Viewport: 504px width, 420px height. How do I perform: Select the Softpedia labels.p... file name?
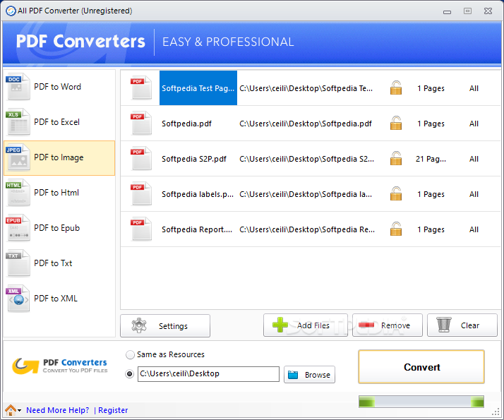tap(198, 194)
